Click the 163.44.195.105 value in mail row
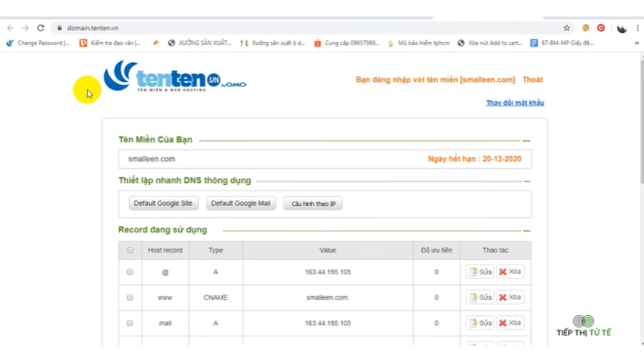This screenshot has height=362, width=644. point(328,323)
